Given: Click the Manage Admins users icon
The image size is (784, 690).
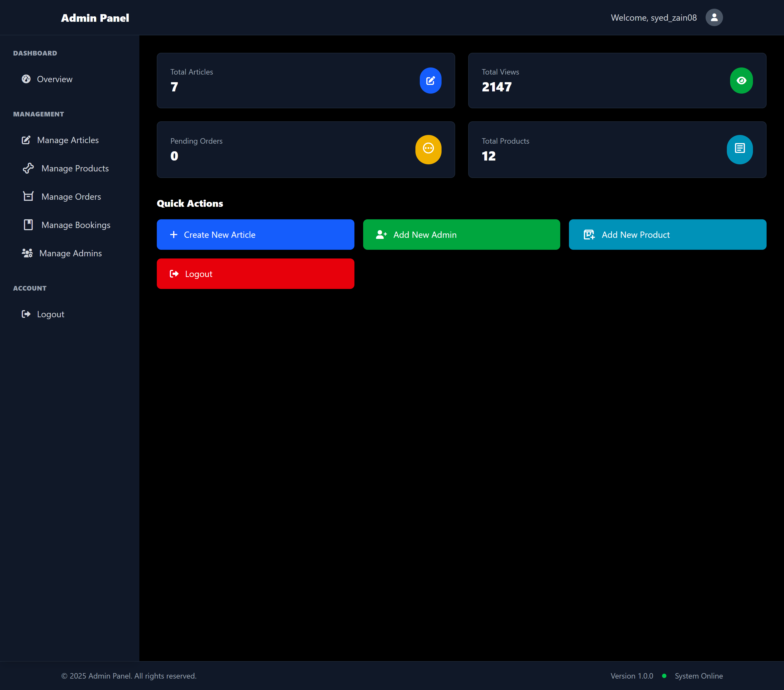Looking at the screenshot, I should (27, 253).
